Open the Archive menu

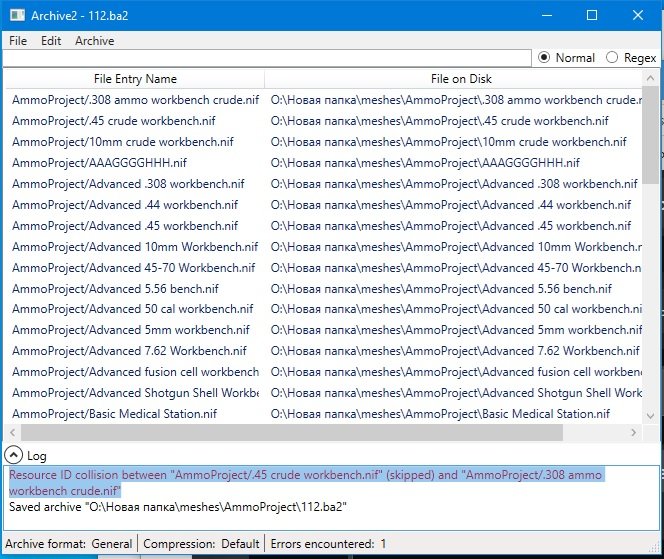[x=94, y=41]
